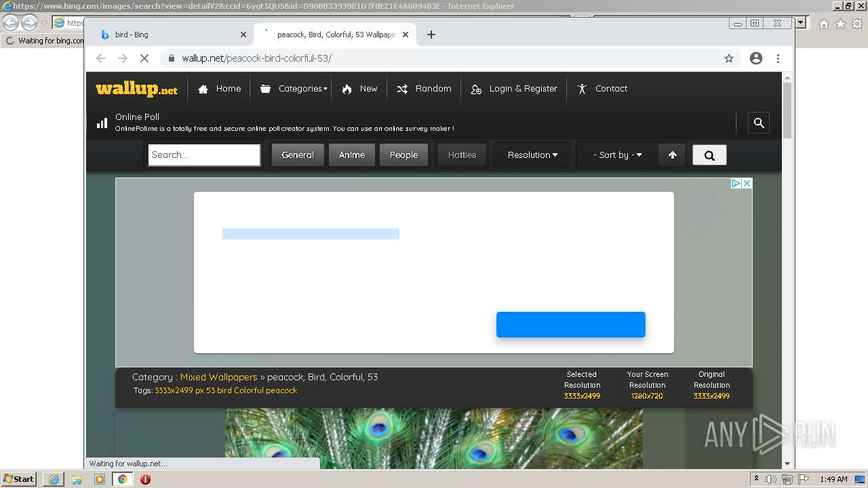Image resolution: width=868 pixels, height=488 pixels.
Task: Click the Chrome taskbar icon
Action: click(x=123, y=479)
